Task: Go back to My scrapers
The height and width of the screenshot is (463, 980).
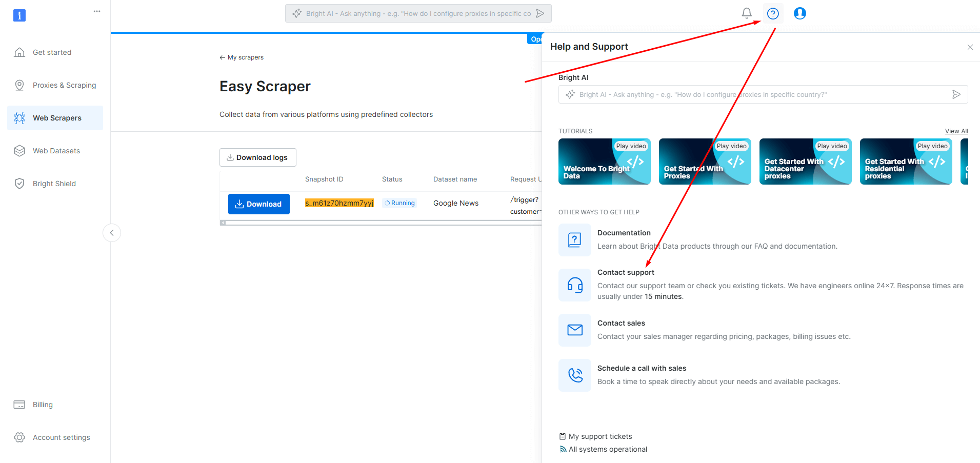Action: coord(242,57)
